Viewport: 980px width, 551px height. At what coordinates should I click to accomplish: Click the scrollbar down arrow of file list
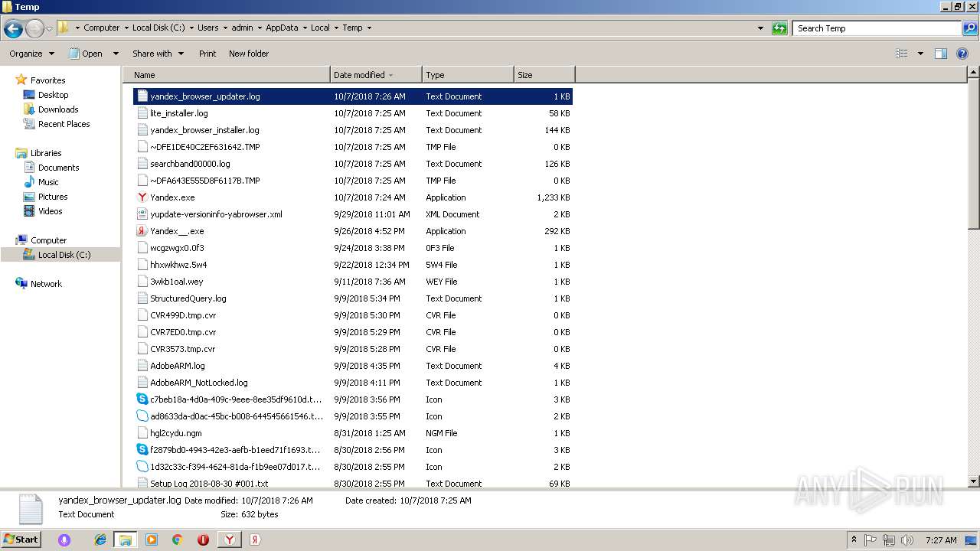pos(974,481)
